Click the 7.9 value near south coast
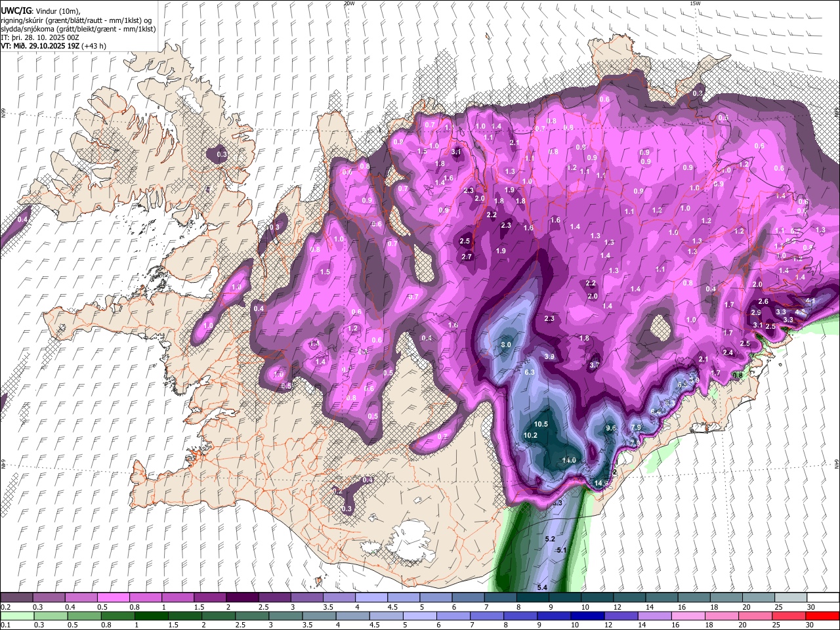This screenshot has width=840, height=630. 635,427
